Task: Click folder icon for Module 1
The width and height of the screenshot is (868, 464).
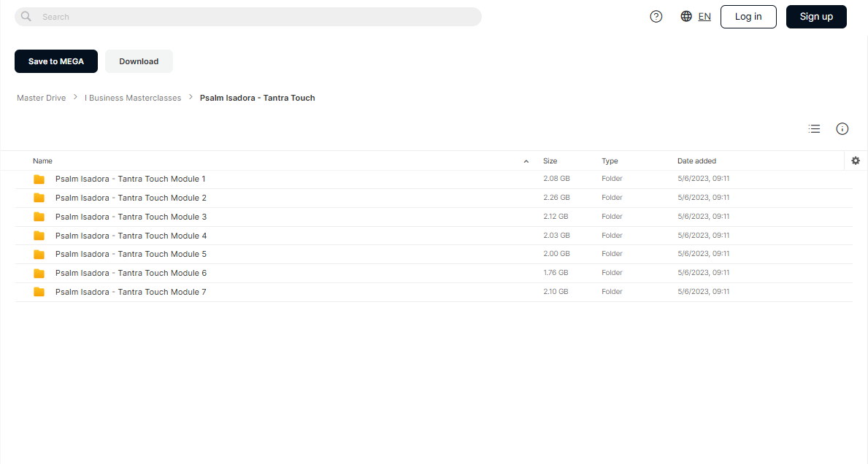Action: pyautogui.click(x=39, y=179)
